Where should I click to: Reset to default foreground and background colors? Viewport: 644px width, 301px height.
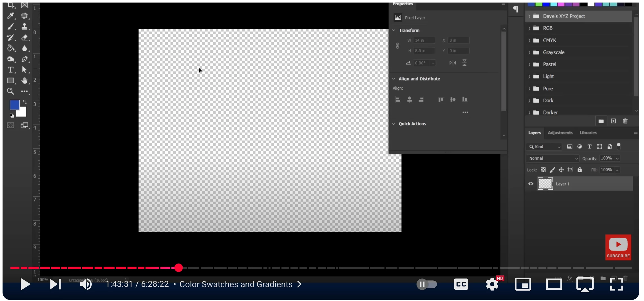[12, 115]
